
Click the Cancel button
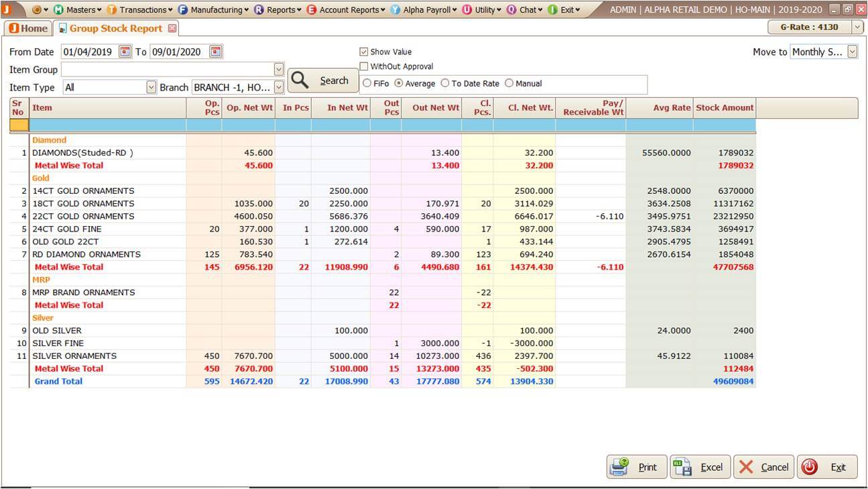764,467
